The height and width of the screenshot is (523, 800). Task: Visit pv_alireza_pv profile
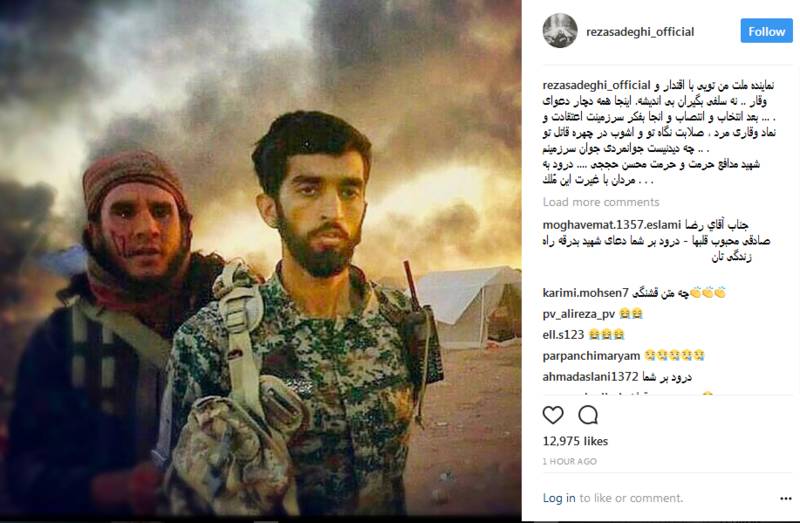pos(579,314)
